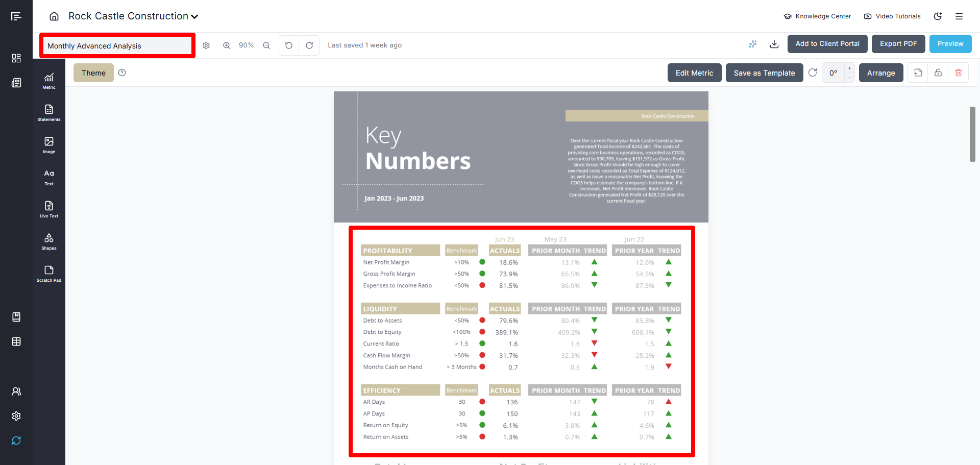
Task: Click the Theme color button
Action: (x=93, y=73)
